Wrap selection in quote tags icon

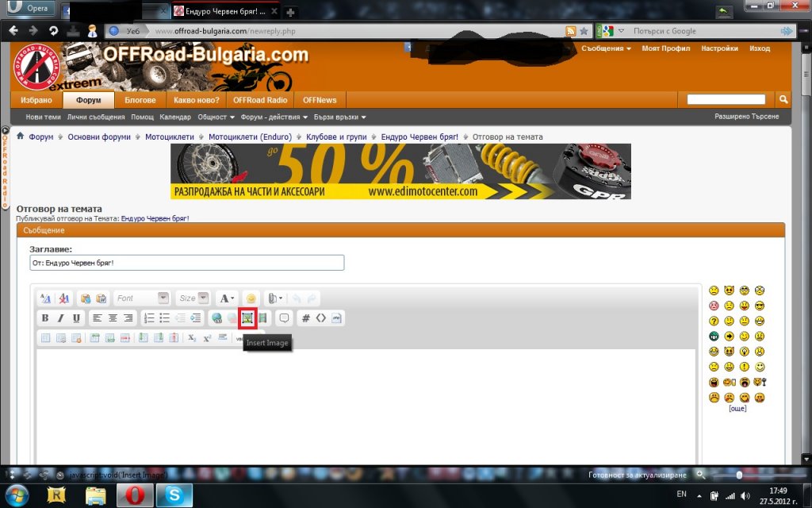285,317
